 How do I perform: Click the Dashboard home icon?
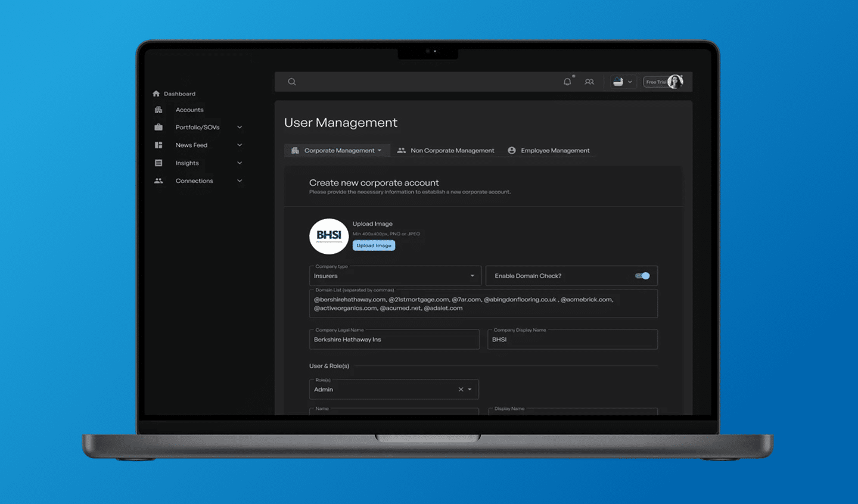pos(156,94)
